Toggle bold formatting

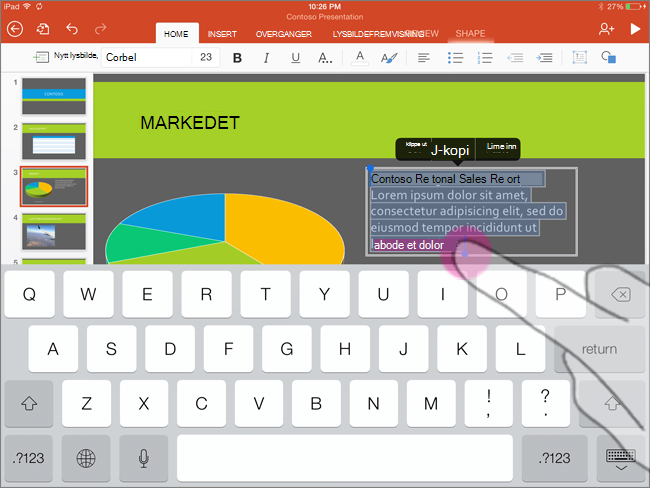[237, 58]
